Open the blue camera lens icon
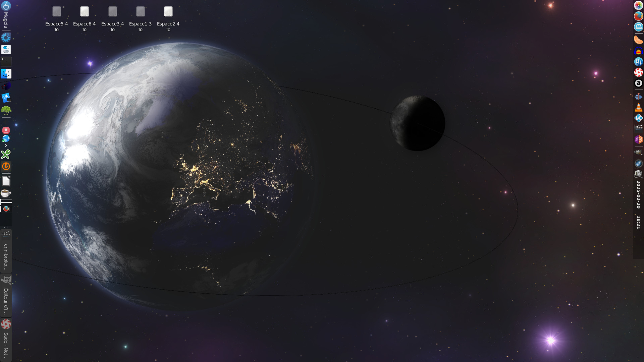Viewport: 644px width, 362px height. tap(638, 163)
